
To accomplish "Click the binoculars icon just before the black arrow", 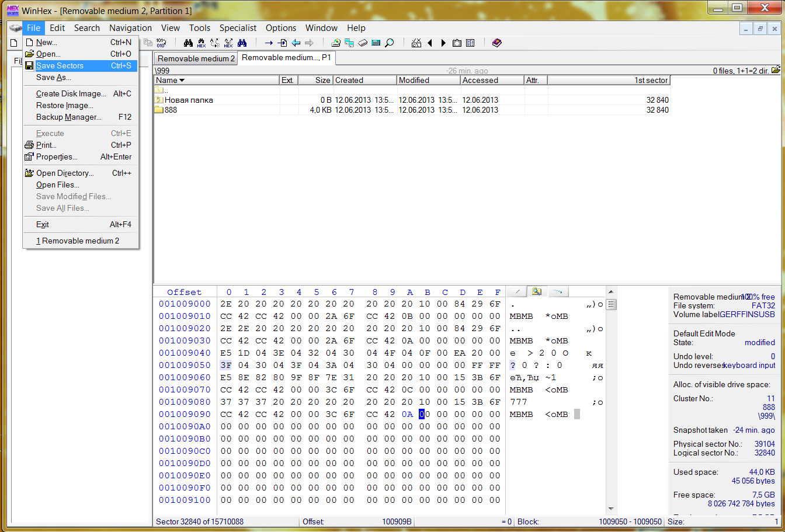I will coord(242,43).
